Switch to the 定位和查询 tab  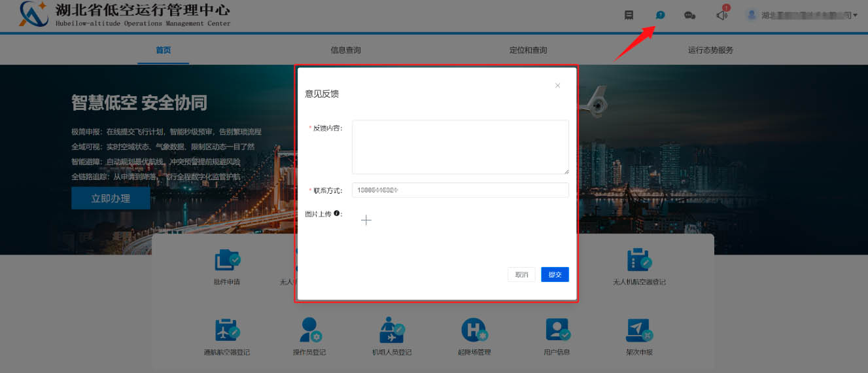tap(528, 50)
